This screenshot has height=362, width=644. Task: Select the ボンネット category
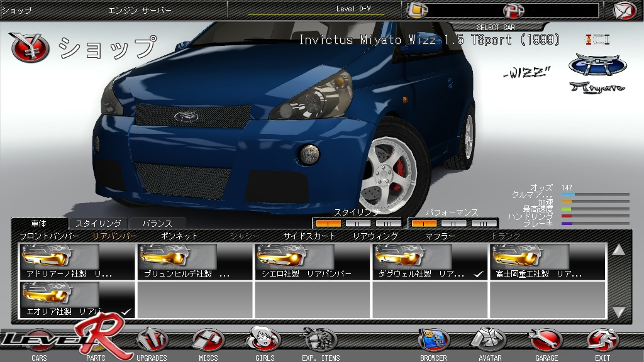179,236
